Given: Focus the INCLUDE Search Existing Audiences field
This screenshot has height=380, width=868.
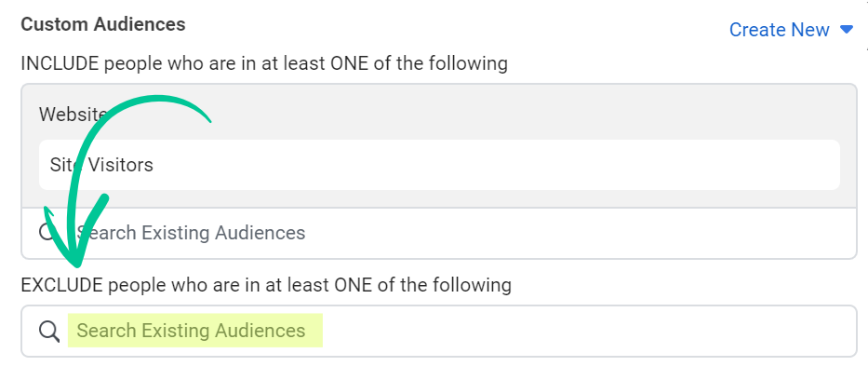Looking at the screenshot, I should 439,233.
